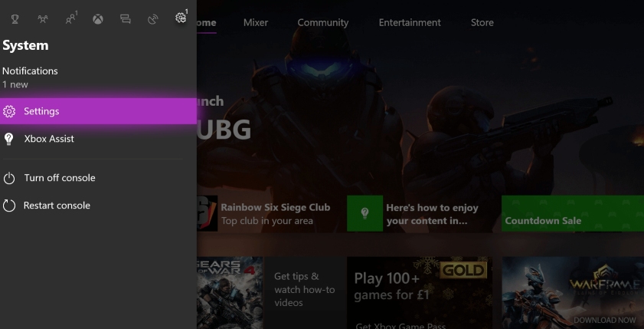Open the Achievements trophy tab in guide
The image size is (644, 329).
tap(15, 19)
